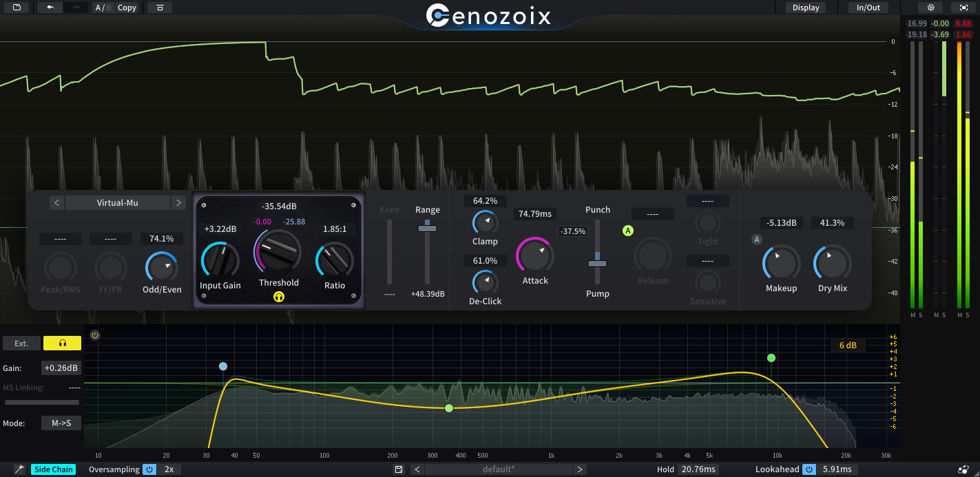The height and width of the screenshot is (477, 980).
Task: Toggle side chain EQ power button
Action: (95, 335)
